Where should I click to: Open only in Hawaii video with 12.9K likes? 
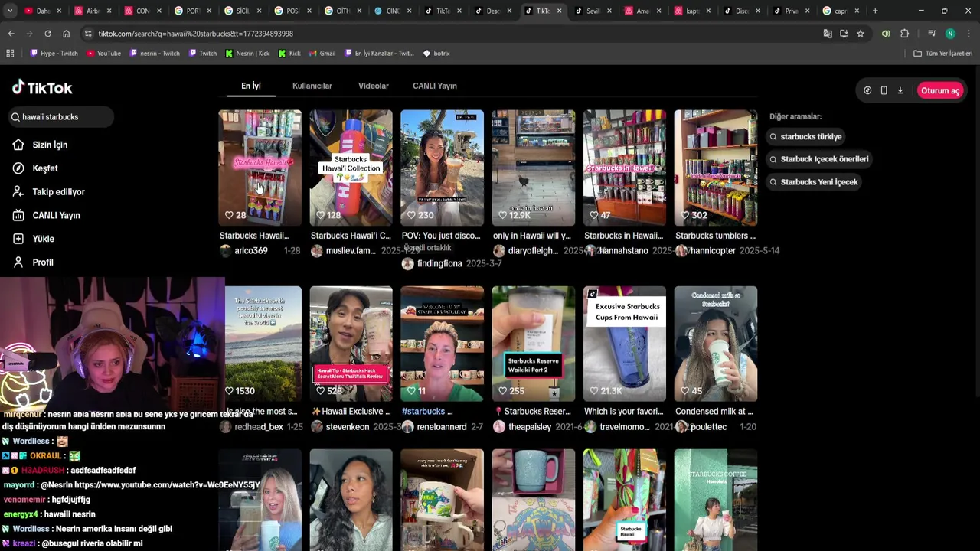(533, 168)
